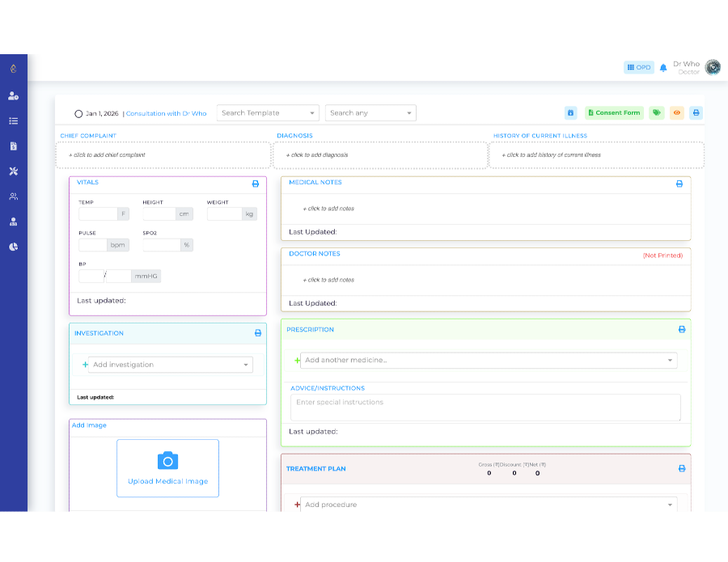728x562 pixels.
Task: Click plus icon beside Add investigation
Action: [x=85, y=365]
